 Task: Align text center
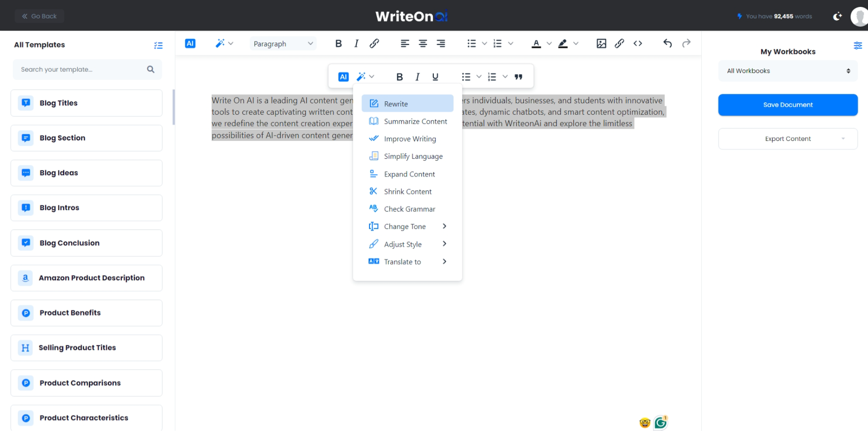coord(423,43)
